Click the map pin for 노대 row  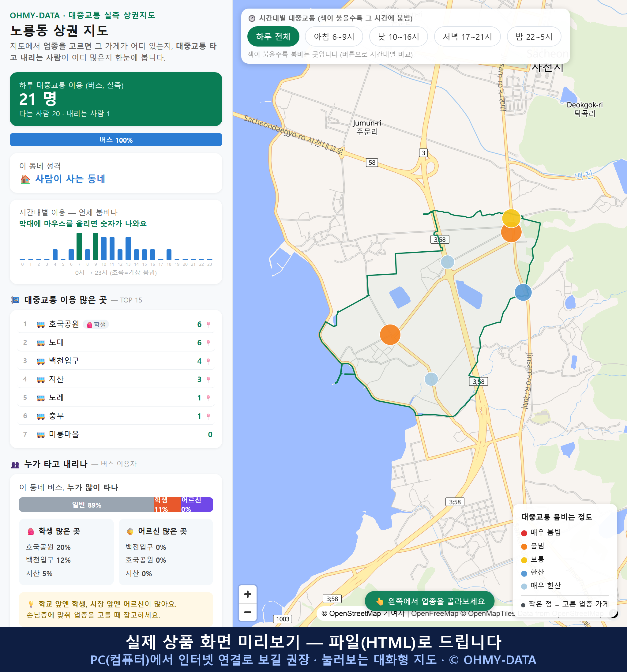click(x=208, y=343)
